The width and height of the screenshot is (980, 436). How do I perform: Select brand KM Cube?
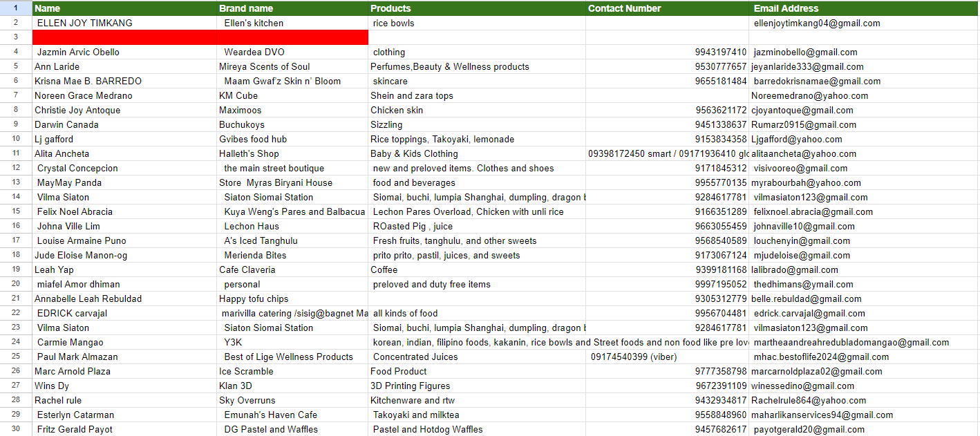pos(292,95)
